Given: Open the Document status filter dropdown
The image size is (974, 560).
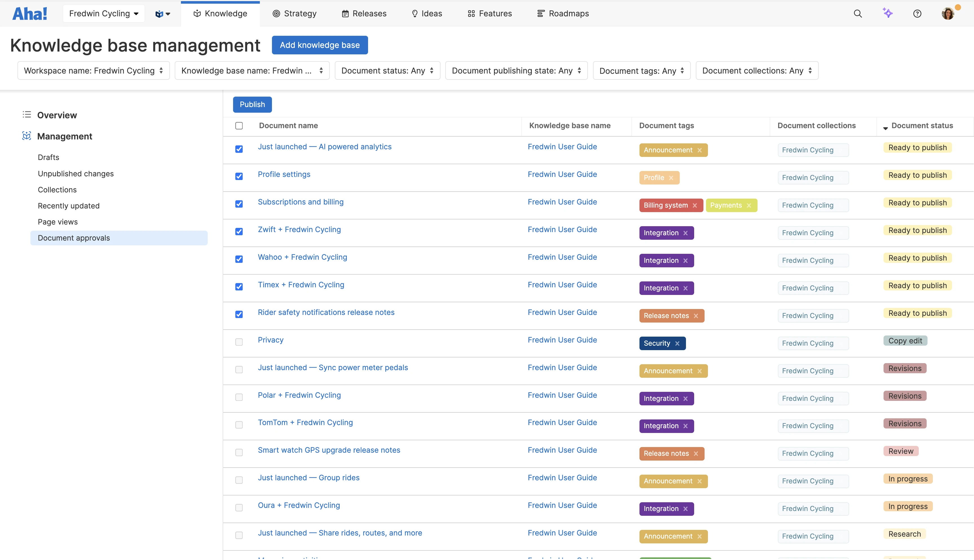Looking at the screenshot, I should (387, 71).
